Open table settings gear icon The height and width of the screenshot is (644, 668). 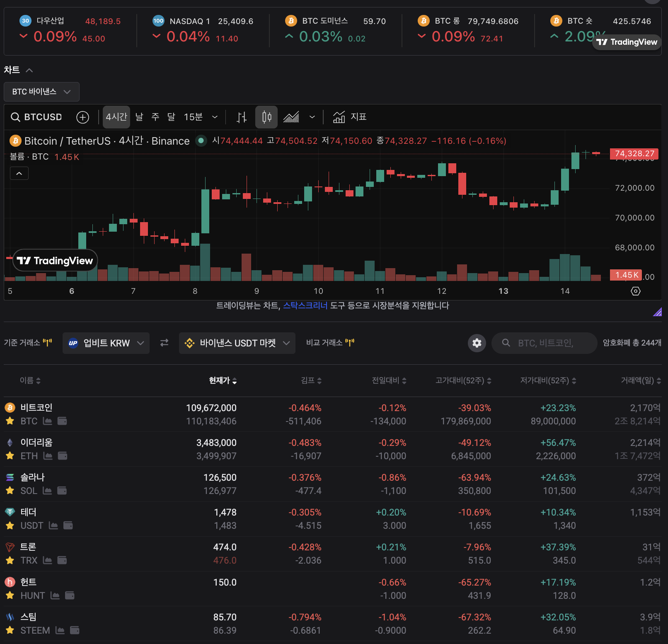(477, 343)
